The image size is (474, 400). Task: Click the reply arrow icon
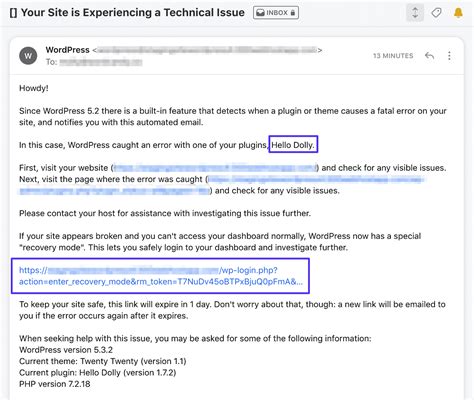[x=429, y=56]
